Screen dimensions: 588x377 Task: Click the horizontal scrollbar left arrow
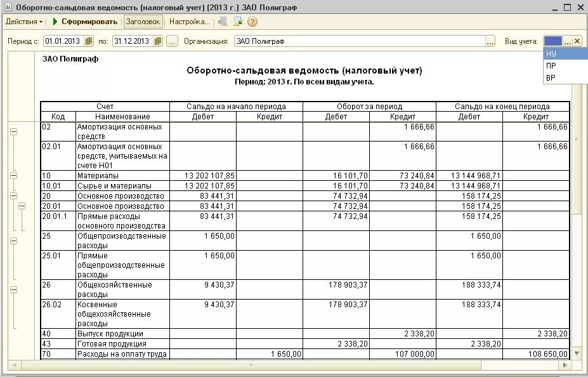pyautogui.click(x=14, y=364)
